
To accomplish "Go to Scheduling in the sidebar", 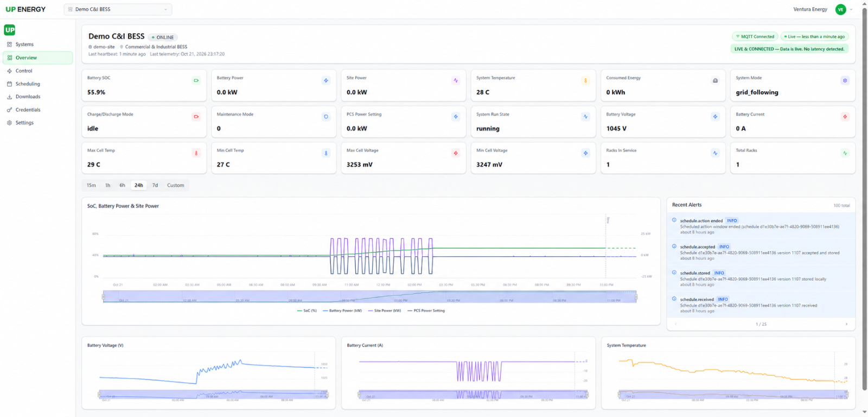I will pos(38,84).
